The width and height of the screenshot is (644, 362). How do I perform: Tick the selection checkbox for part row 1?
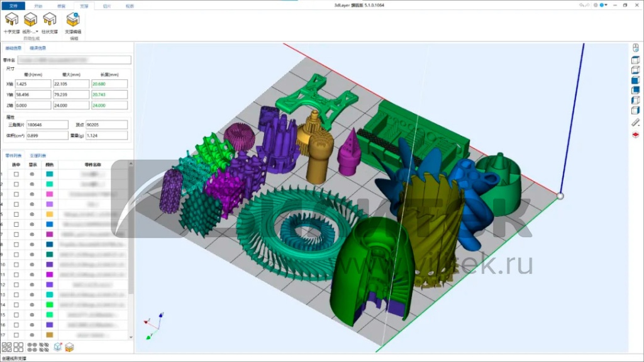[x=16, y=174]
